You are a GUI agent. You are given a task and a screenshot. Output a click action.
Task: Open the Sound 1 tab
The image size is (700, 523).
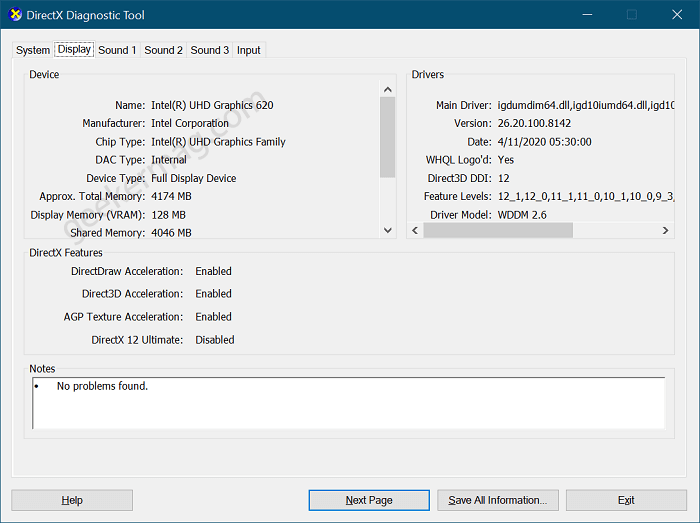click(x=117, y=50)
